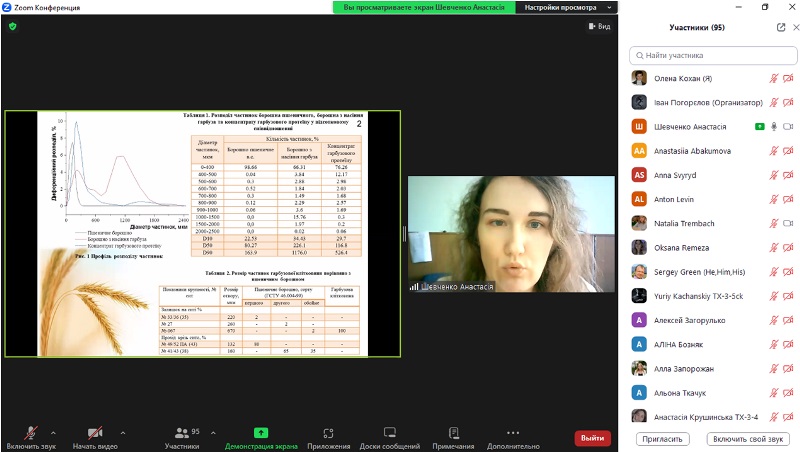Expand audio options arrow next to microphone
The height and width of the screenshot is (452, 800).
(x=54, y=433)
